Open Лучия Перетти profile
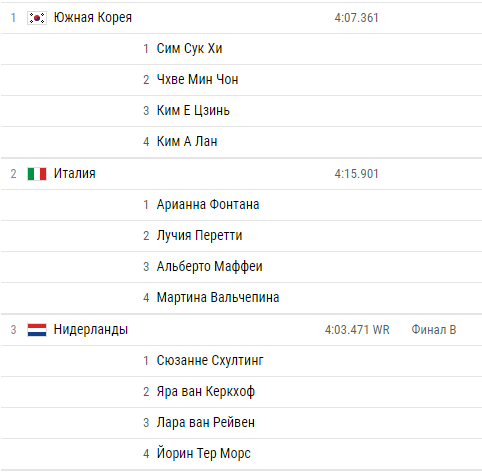Screen dimensions: 482x472 [199, 236]
